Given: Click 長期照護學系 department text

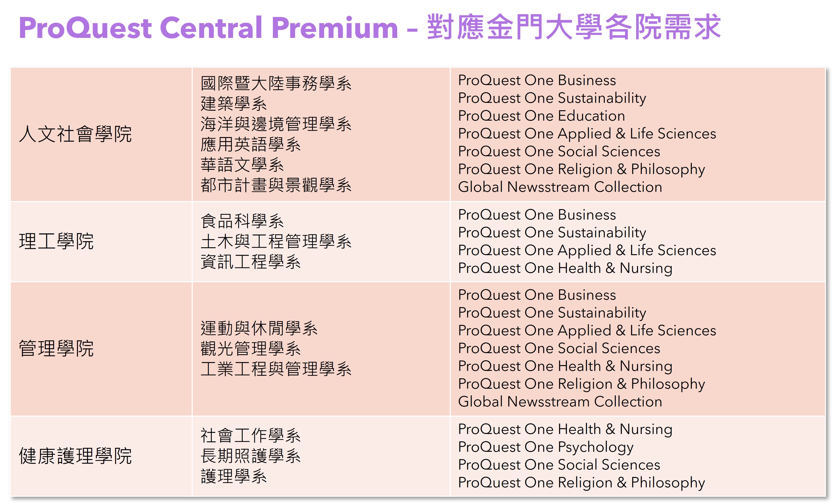Looking at the screenshot, I should tap(250, 456).
